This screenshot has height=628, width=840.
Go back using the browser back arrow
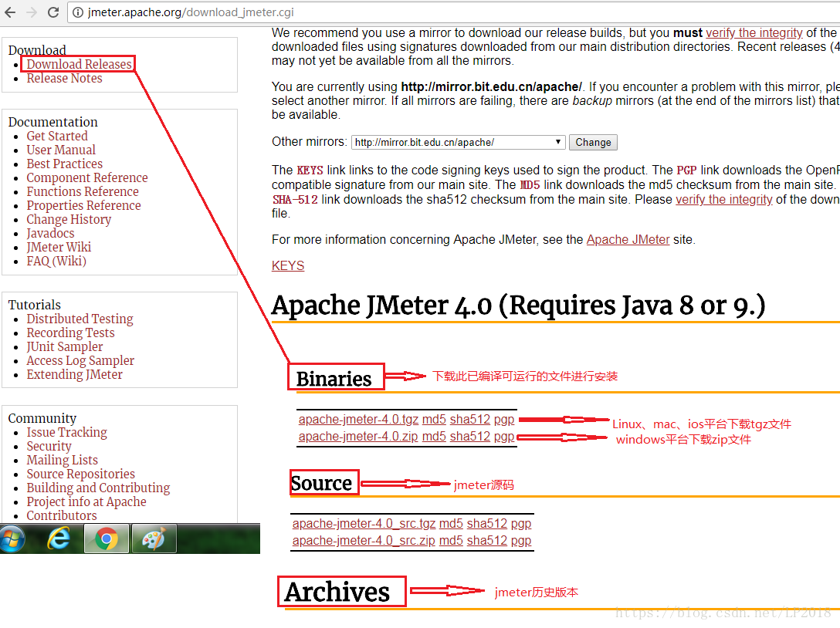(10, 12)
